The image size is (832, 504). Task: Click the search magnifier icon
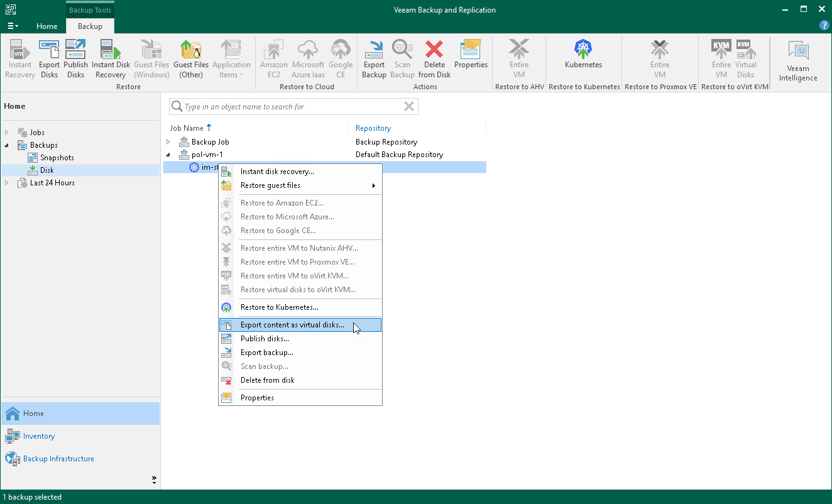tap(177, 107)
